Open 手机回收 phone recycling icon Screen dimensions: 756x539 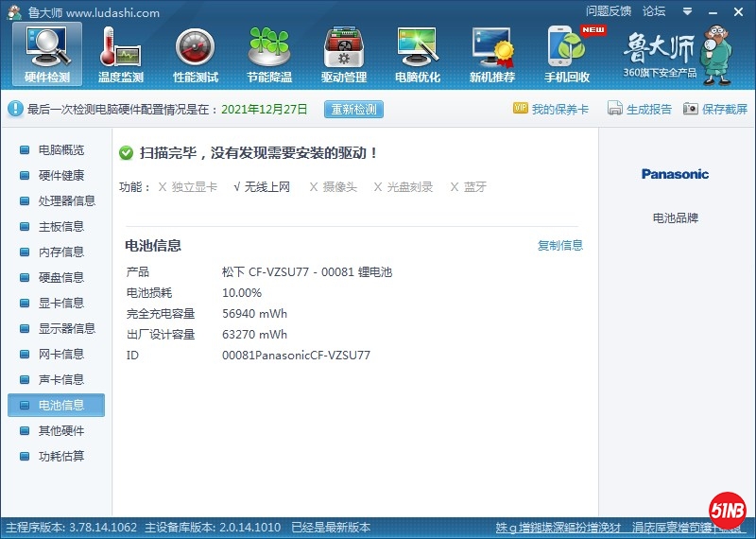567,54
